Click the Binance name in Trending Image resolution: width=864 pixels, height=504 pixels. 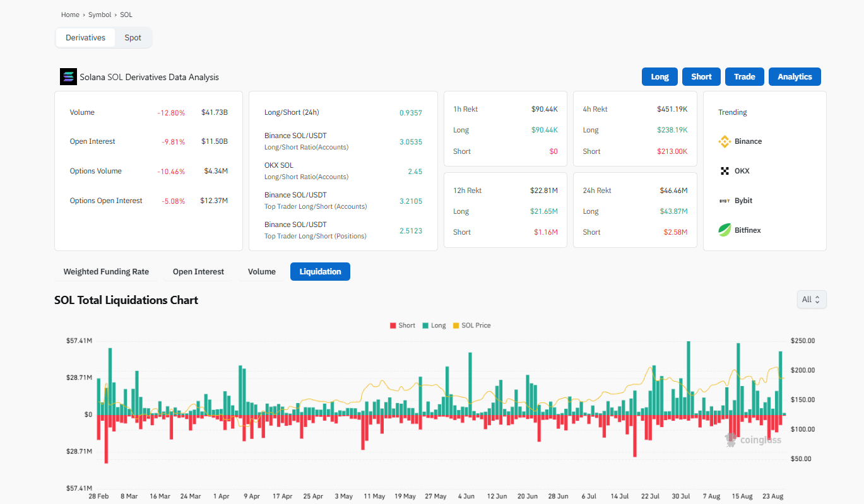[x=748, y=141]
